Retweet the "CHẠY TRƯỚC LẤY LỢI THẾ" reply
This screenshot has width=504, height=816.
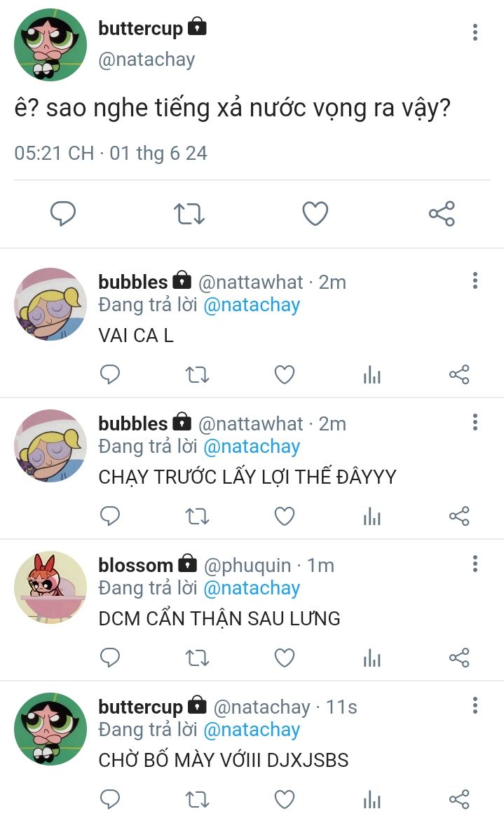[x=197, y=516]
